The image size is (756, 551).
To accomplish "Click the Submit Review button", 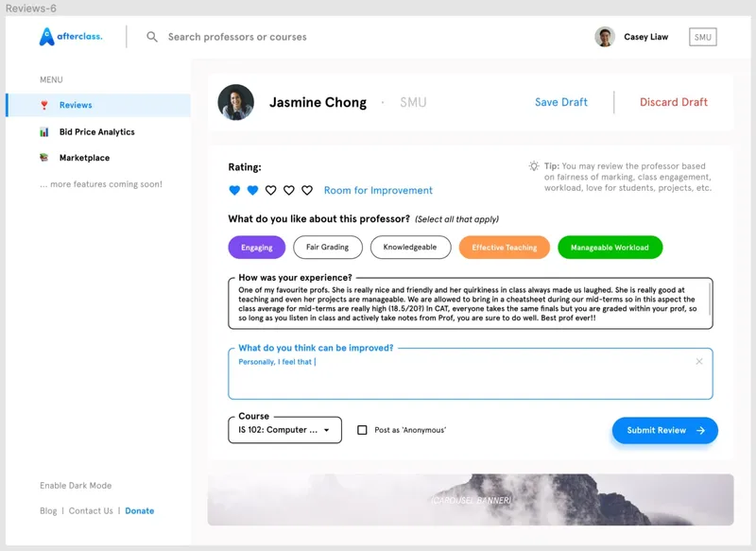I will tap(664, 430).
